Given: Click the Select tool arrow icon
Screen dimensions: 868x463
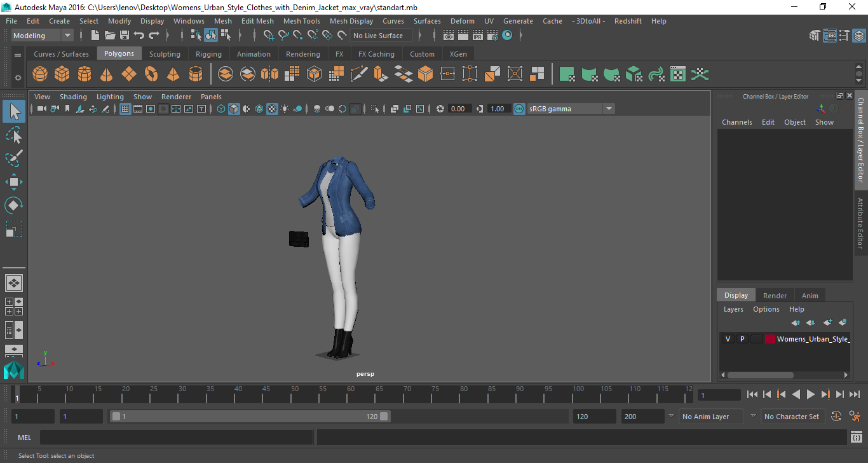Looking at the screenshot, I should [x=14, y=111].
